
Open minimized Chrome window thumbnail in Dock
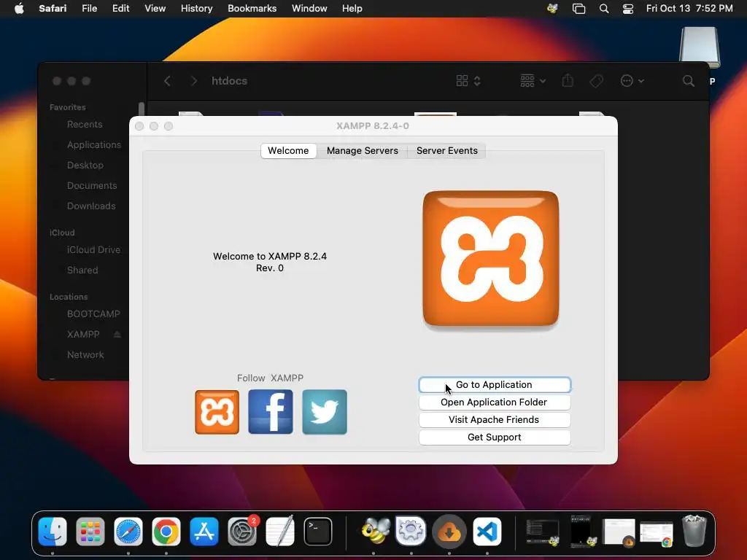657,533
